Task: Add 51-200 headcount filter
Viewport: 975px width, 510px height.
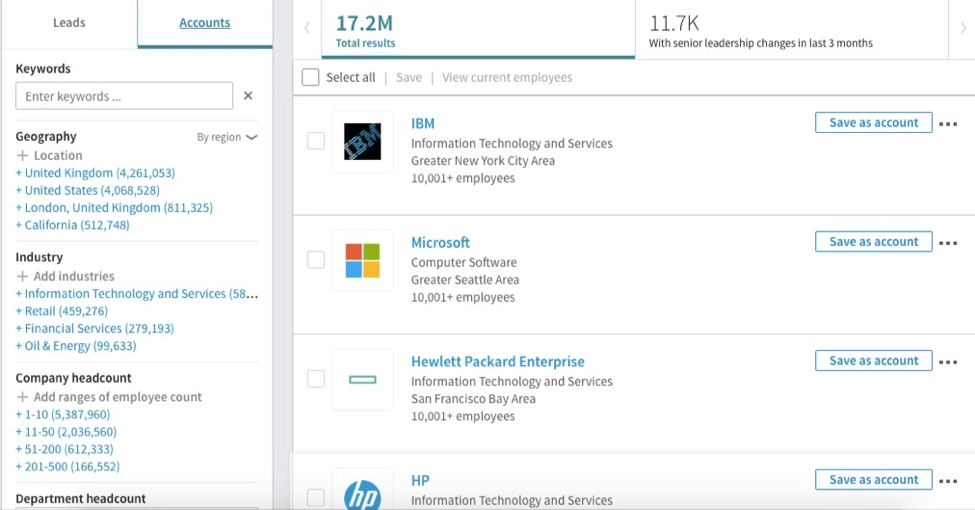Action: tap(65, 449)
